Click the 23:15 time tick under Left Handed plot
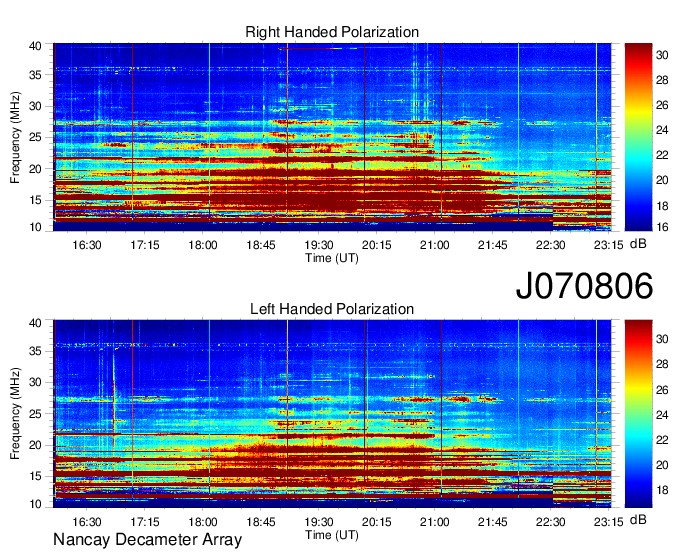 [608, 522]
